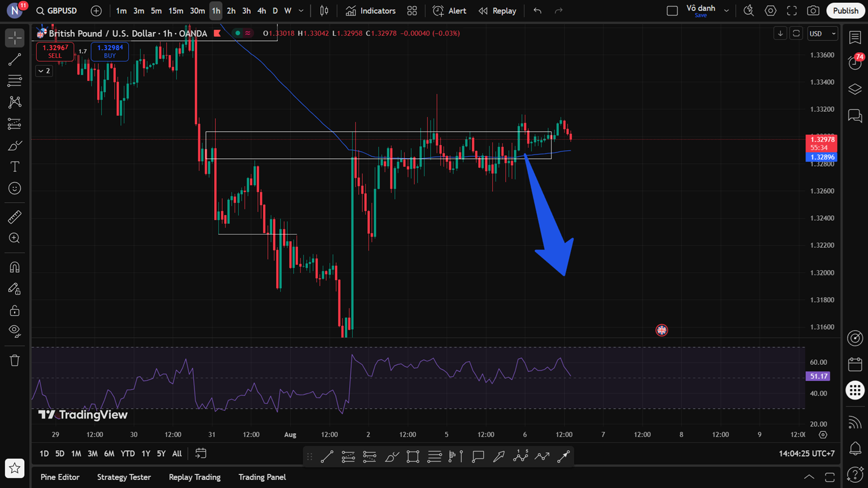
Task: Open the go to date calendar
Action: (x=201, y=454)
